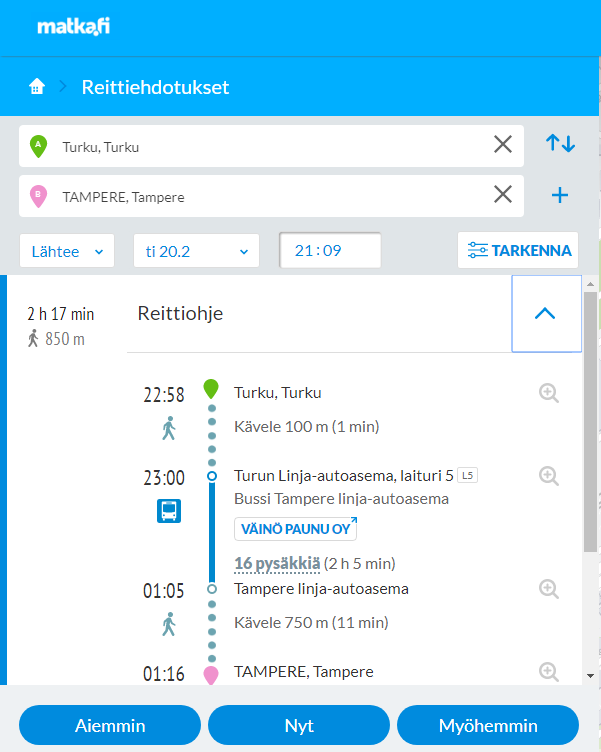Zoom map to Turun Linja-autoasema laituri 5
Image resolution: width=601 pixels, height=752 pixels.
549,476
